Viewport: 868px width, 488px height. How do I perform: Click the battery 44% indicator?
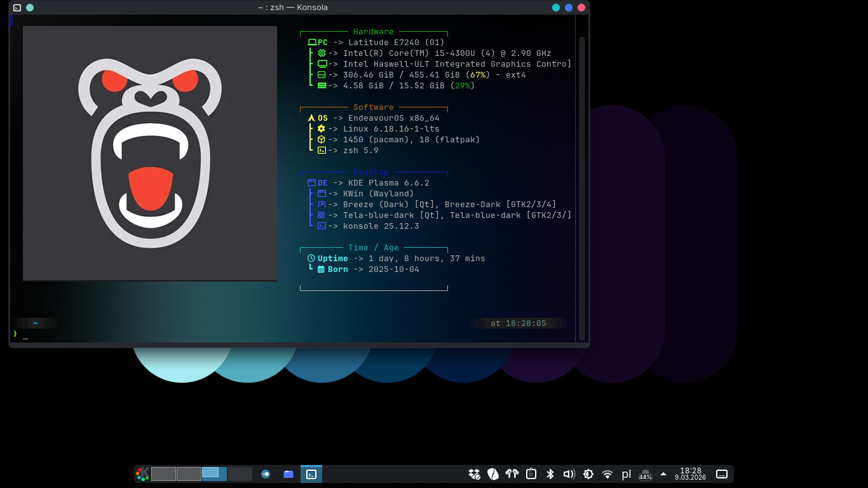[x=646, y=474]
